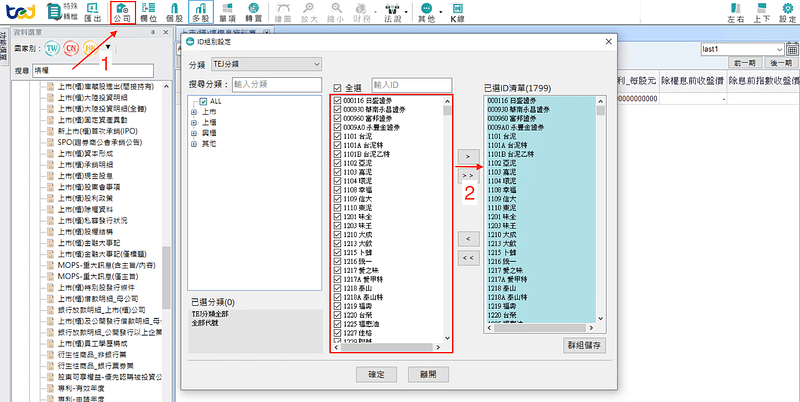Open the 欄位 columns tool
The height and width of the screenshot is (402, 800).
pos(148,12)
